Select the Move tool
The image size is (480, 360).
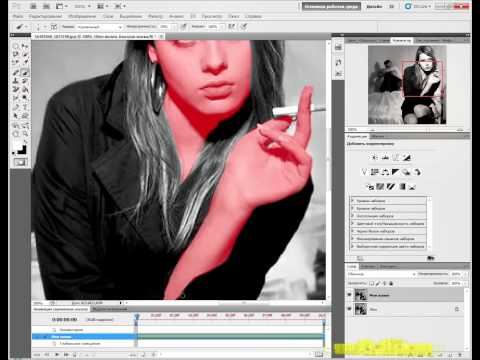pyautogui.click(x=25, y=46)
